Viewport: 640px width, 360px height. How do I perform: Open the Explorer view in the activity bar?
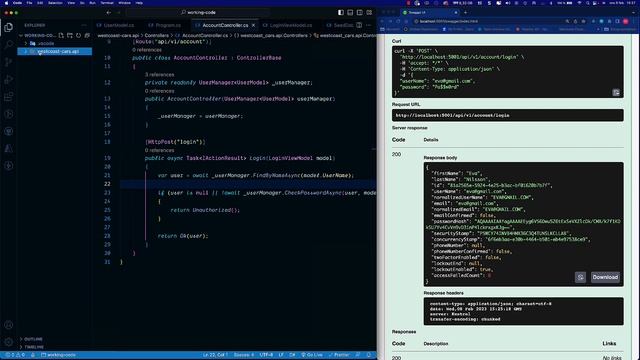[x=9, y=27]
